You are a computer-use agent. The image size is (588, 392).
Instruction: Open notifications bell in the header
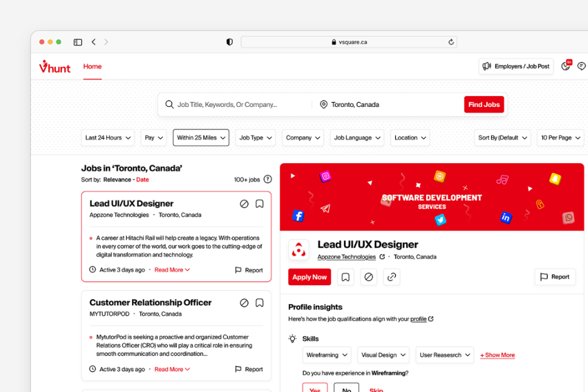(566, 66)
